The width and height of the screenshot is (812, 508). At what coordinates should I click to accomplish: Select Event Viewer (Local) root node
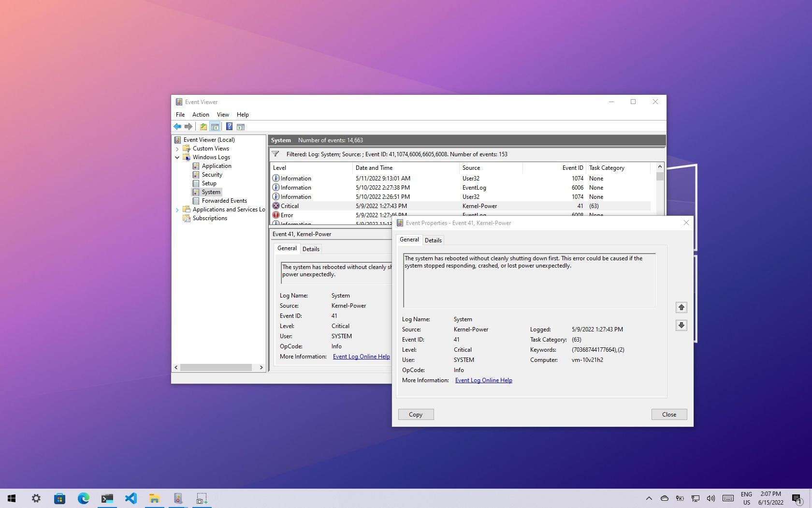click(x=209, y=140)
